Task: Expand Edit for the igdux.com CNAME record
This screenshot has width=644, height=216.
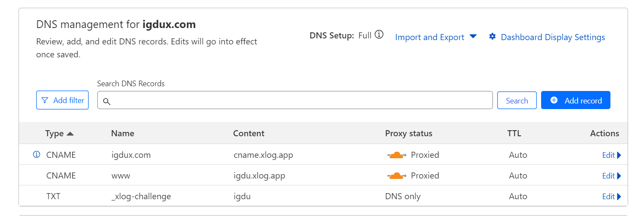Action: pos(611,155)
